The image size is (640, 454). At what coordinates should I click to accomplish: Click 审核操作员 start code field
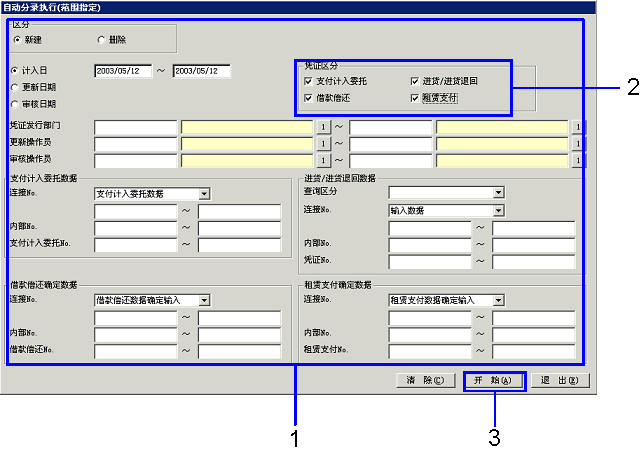[136, 160]
